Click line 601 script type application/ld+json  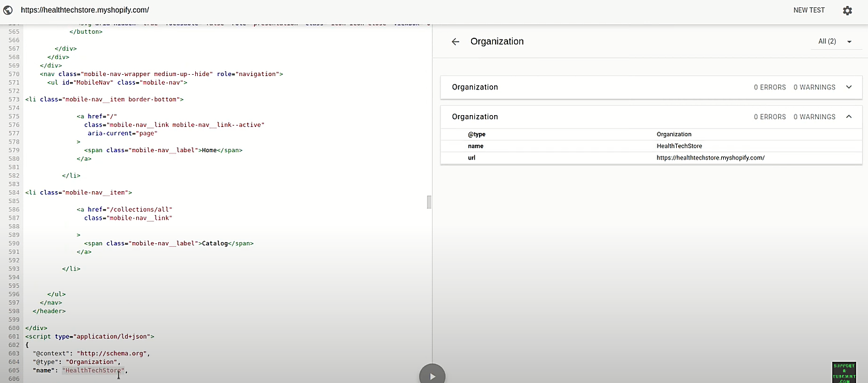pyautogui.click(x=89, y=337)
